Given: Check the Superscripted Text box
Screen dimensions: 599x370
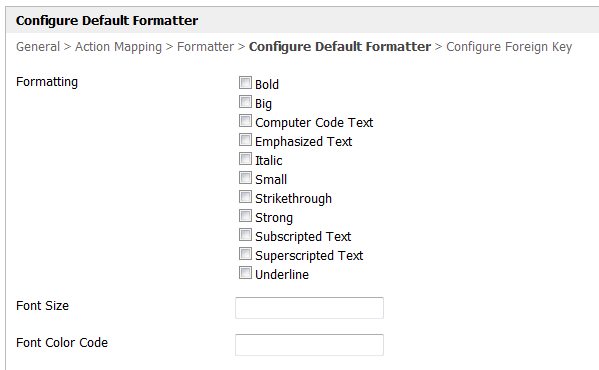Looking at the screenshot, I should coord(245,254).
